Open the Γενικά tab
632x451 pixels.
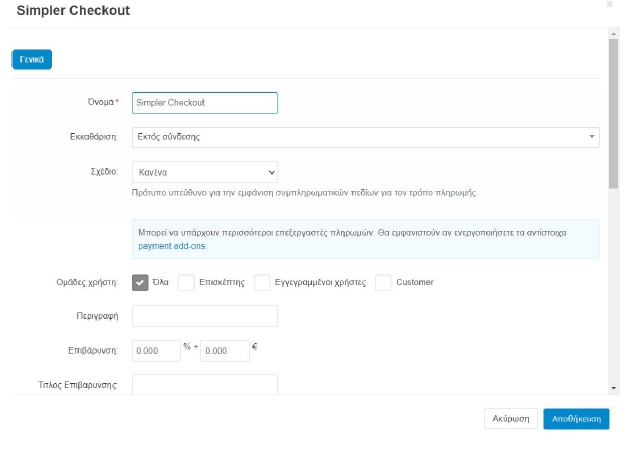[x=32, y=59]
